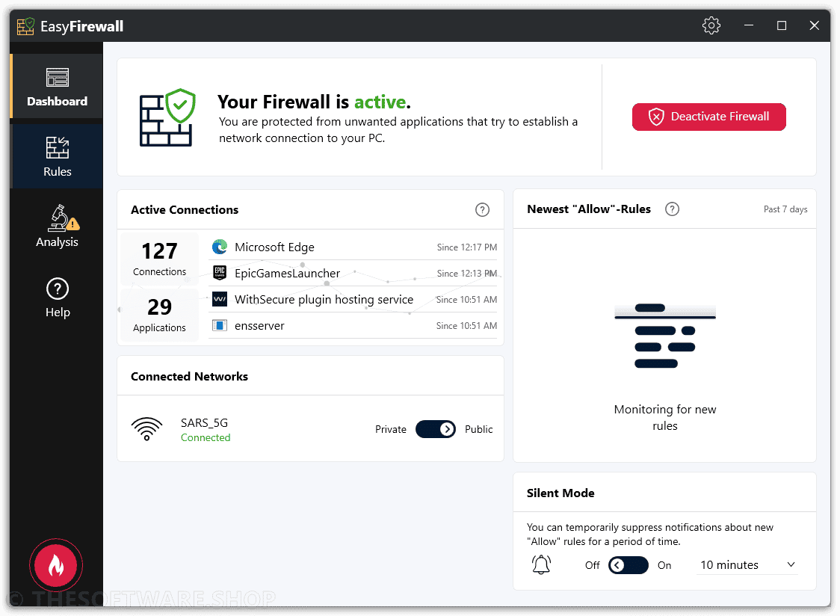840x616 pixels.
Task: Open the 10 minutes duration dropdown
Action: click(x=747, y=565)
